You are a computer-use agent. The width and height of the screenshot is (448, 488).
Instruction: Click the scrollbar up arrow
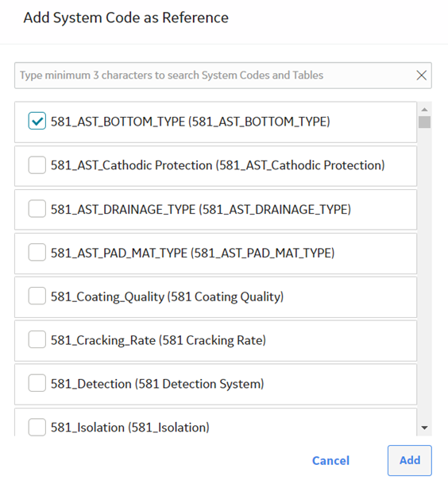424,109
